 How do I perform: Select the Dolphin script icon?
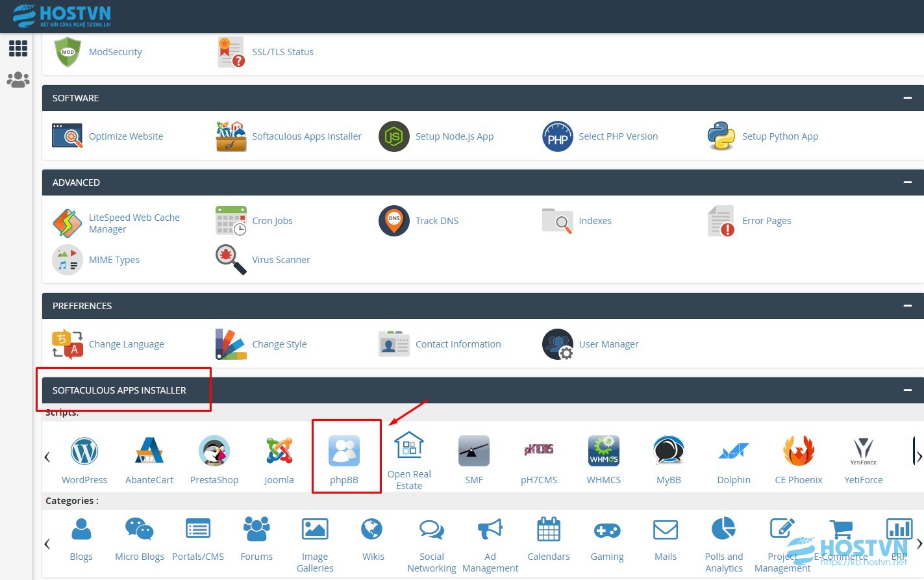pyautogui.click(x=734, y=451)
